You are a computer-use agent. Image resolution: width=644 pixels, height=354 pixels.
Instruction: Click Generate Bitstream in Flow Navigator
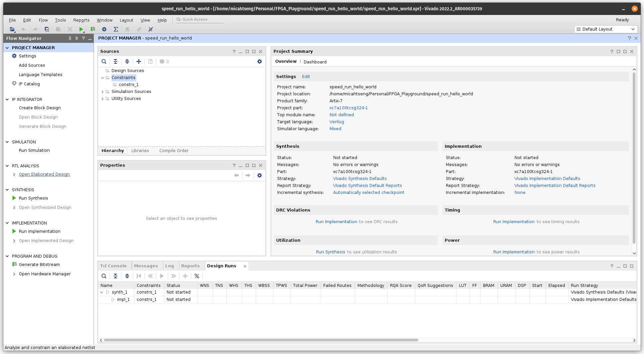(39, 265)
